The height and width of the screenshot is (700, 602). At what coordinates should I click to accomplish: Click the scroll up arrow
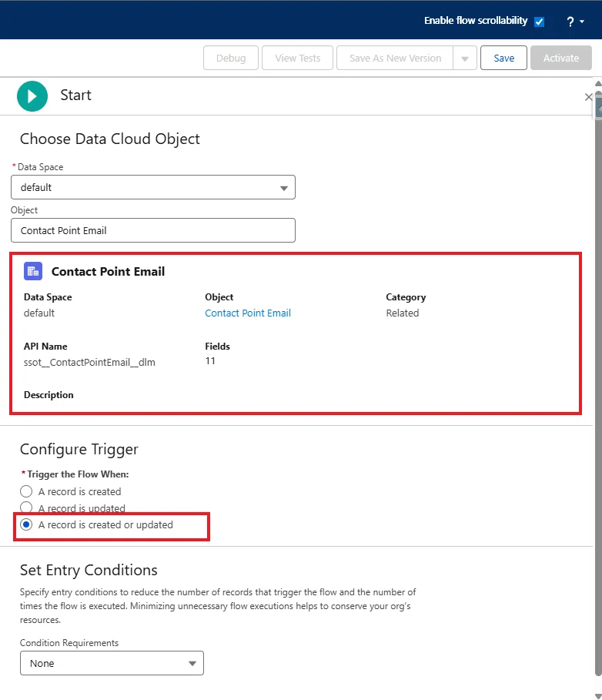[598, 83]
